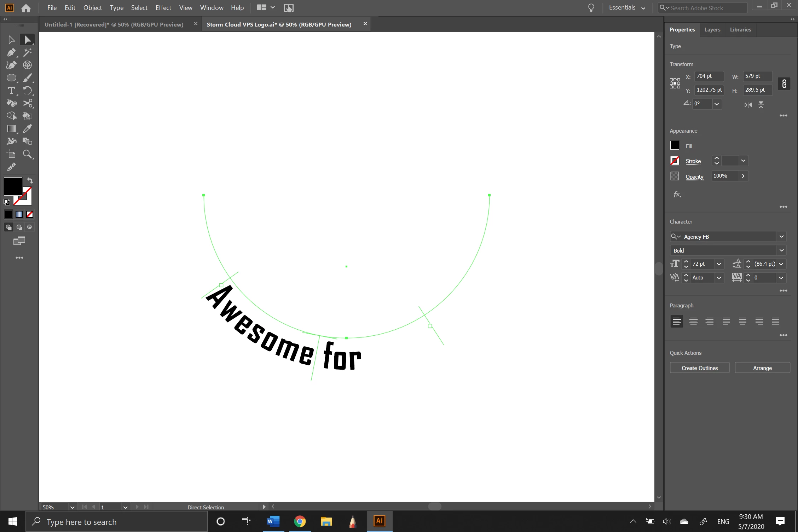
Task: Activate the Zoom tool
Action: tap(27, 154)
